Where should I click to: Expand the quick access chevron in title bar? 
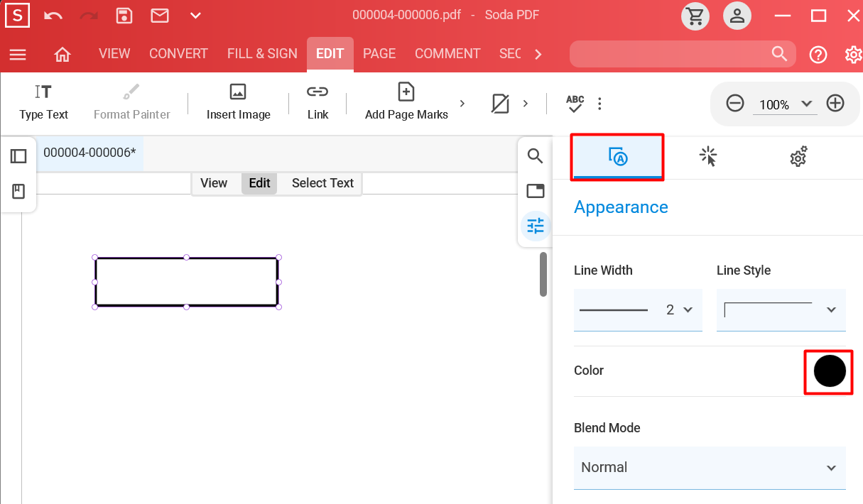(x=195, y=16)
